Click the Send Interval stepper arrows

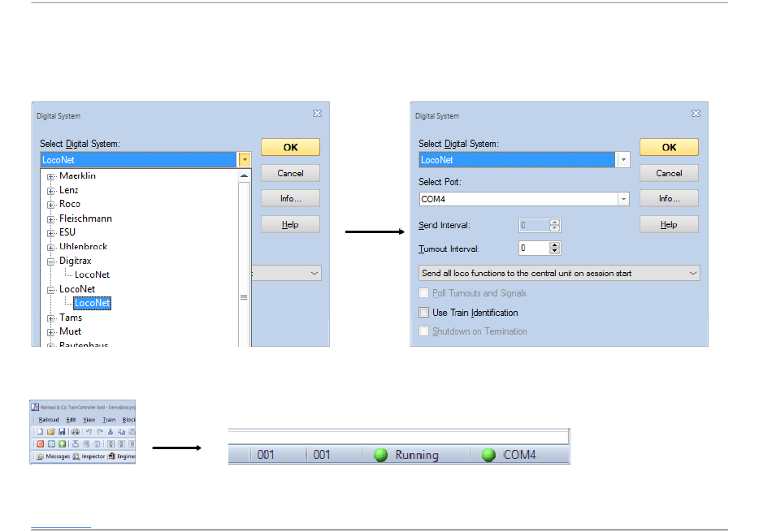[554, 226]
